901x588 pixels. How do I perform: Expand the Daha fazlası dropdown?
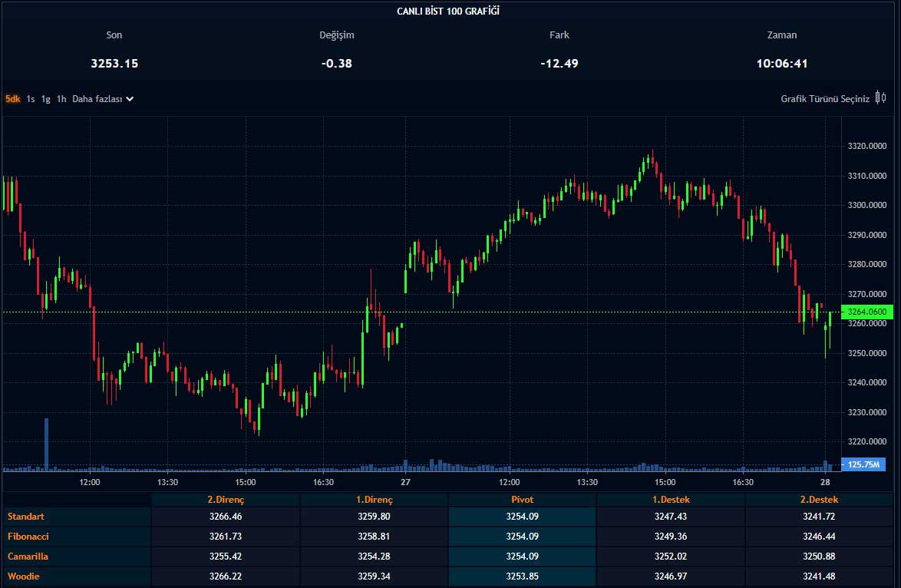103,99
